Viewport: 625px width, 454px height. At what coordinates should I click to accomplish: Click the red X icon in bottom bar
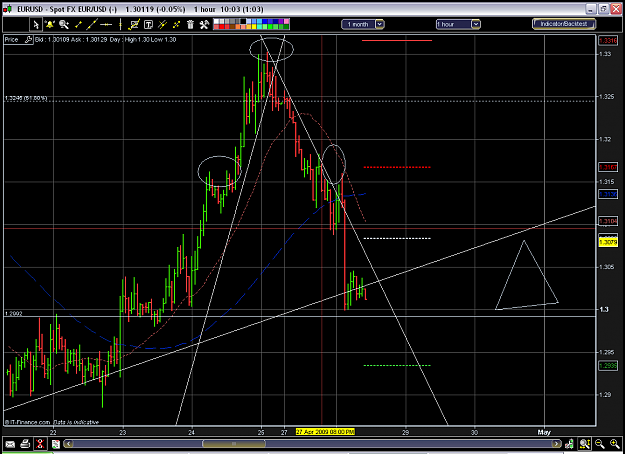(39, 443)
